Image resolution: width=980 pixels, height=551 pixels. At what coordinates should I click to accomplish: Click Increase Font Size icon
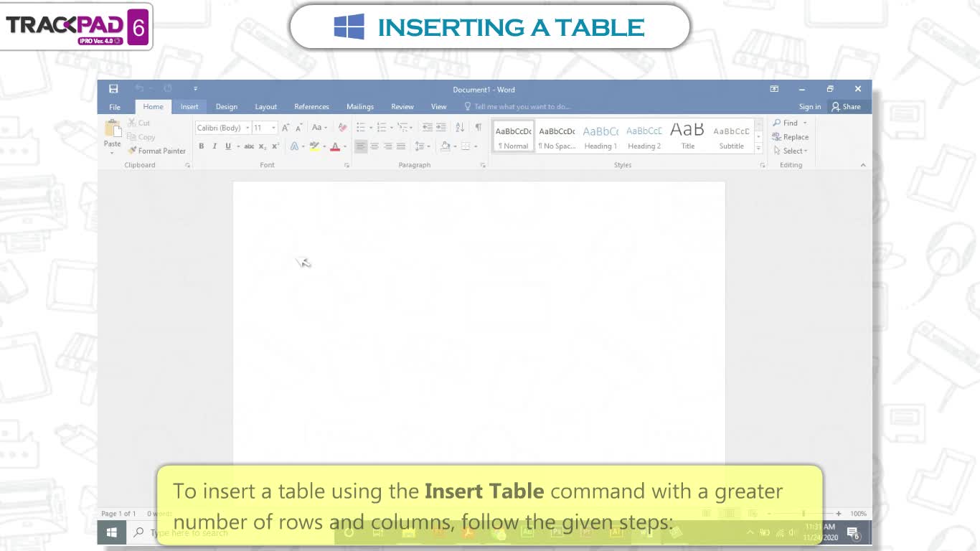286,128
